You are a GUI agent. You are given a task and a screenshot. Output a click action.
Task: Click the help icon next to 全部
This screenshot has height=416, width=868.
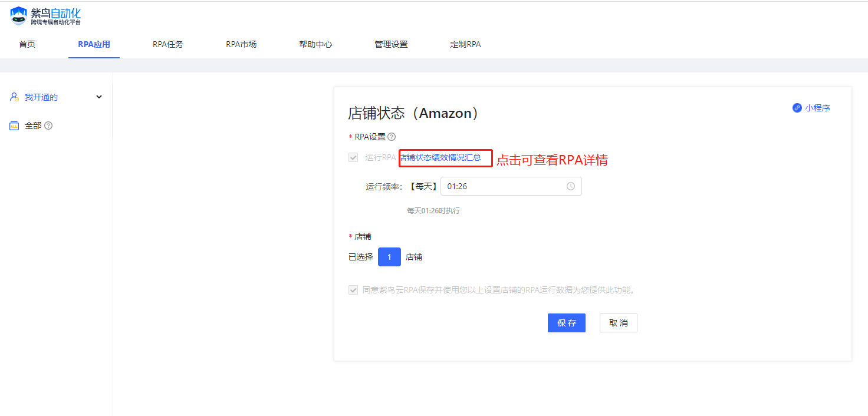tap(48, 126)
